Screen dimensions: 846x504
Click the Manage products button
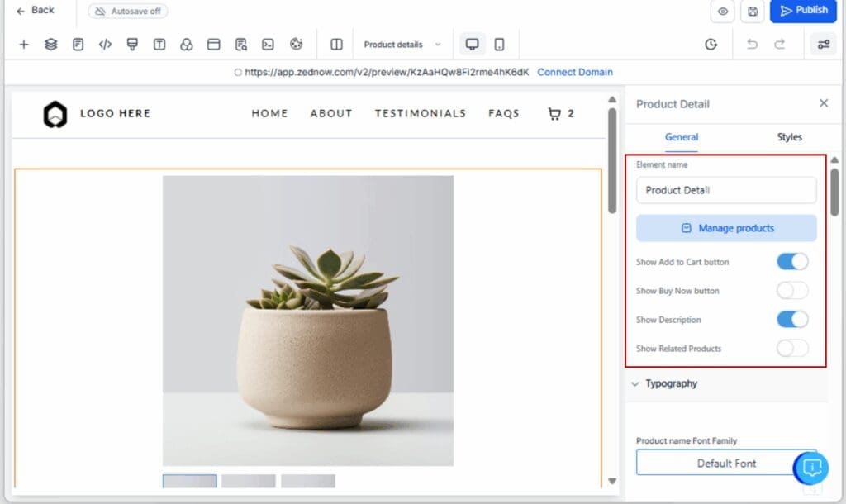tap(725, 228)
